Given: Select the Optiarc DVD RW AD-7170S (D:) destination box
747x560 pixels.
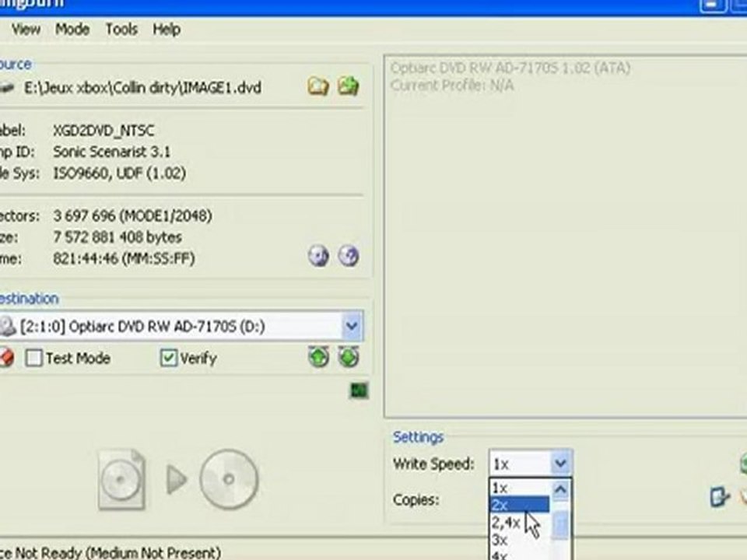Looking at the screenshot, I should (181, 326).
